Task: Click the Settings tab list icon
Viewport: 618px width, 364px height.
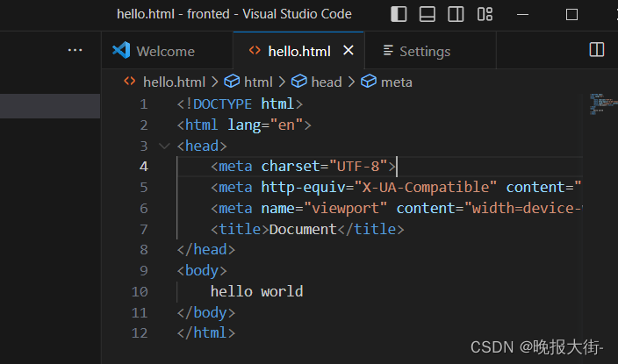Action: [388, 52]
